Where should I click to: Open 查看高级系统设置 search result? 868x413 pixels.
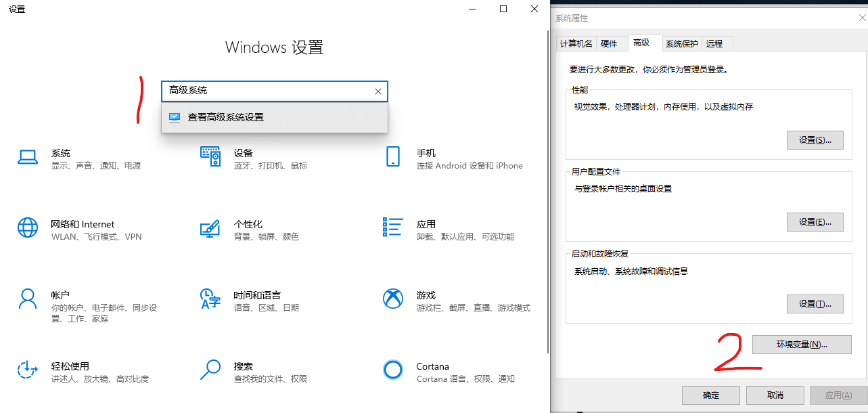click(275, 117)
